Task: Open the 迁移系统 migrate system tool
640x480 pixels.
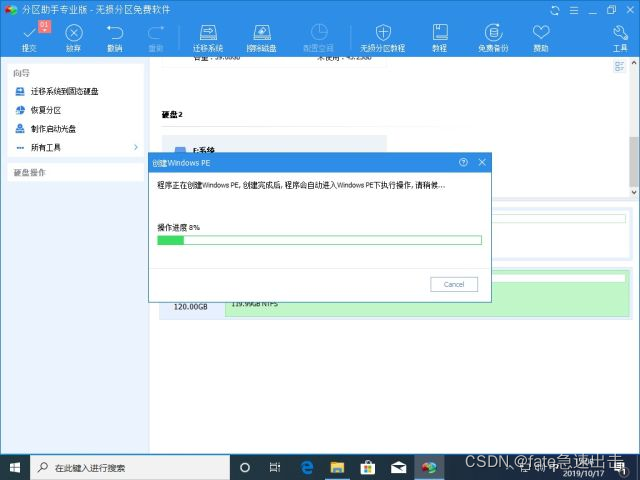Action: point(208,38)
